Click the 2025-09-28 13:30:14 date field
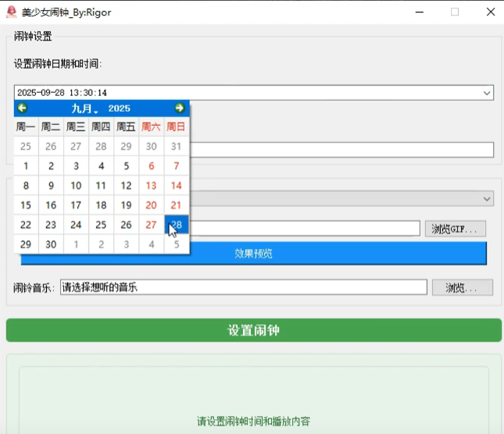This screenshot has width=504, height=434. [254, 93]
